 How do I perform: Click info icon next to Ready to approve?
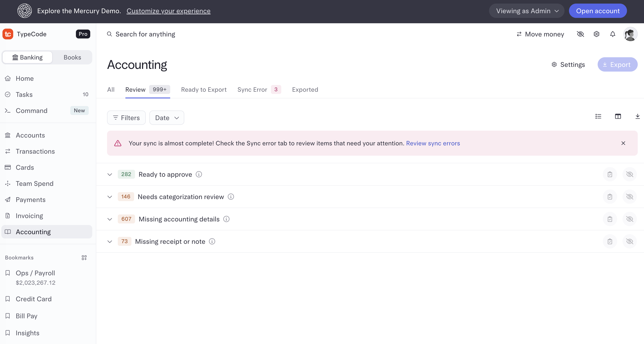coord(199,174)
